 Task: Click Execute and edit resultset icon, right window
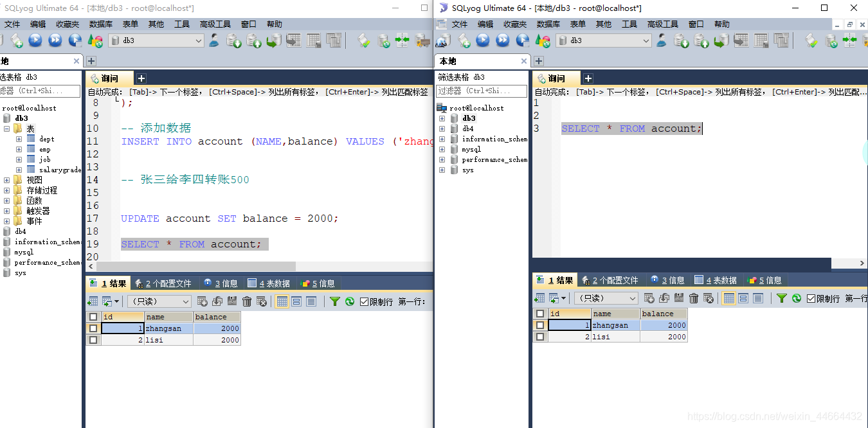pyautogui.click(x=523, y=40)
